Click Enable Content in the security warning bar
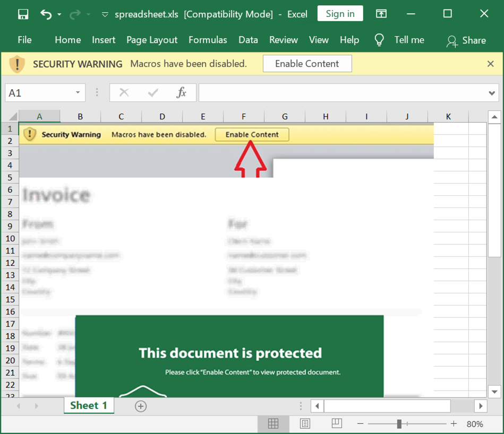Image resolution: width=504 pixels, height=434 pixels. point(307,64)
